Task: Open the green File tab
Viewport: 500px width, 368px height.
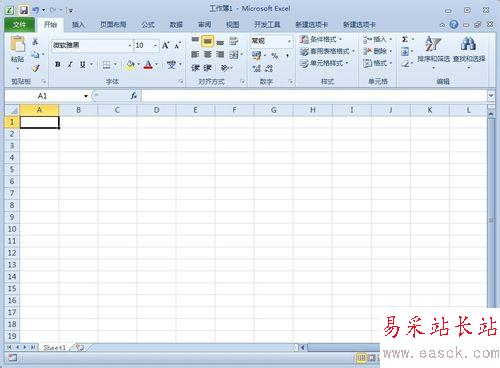Action: click(x=19, y=25)
